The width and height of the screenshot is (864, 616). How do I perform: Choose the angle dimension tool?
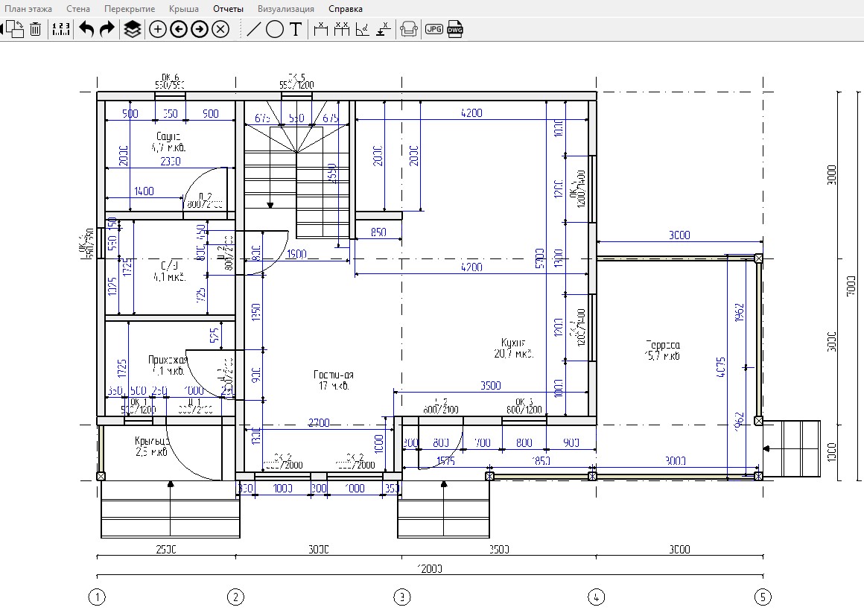click(x=363, y=29)
